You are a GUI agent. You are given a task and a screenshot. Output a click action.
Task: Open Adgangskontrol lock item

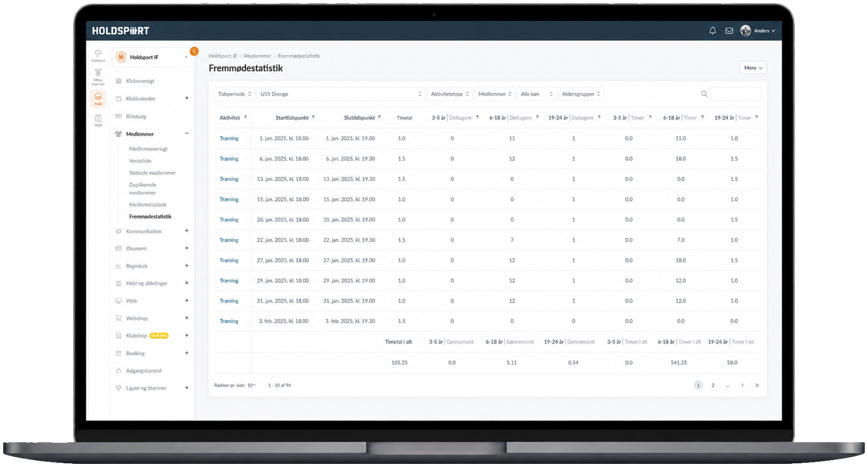click(x=143, y=371)
